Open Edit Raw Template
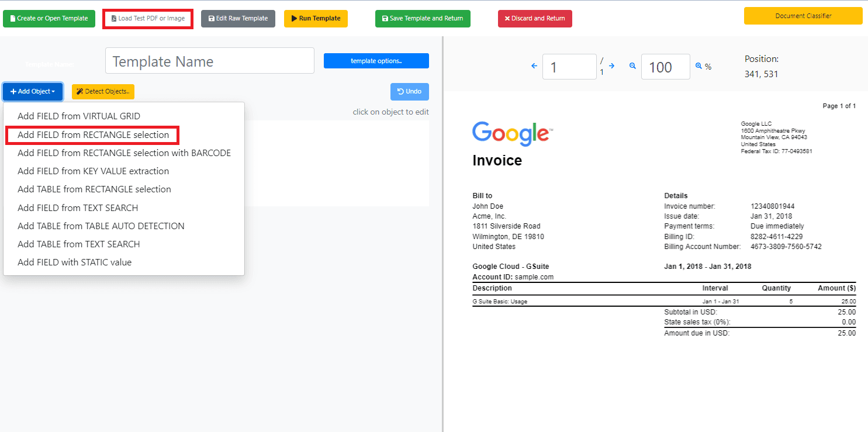The height and width of the screenshot is (432, 868). coord(238,19)
